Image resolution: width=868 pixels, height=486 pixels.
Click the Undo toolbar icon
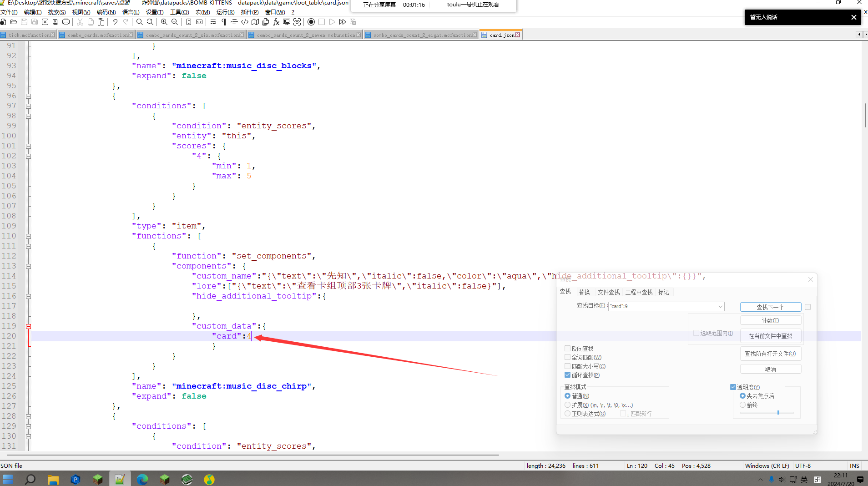click(115, 22)
